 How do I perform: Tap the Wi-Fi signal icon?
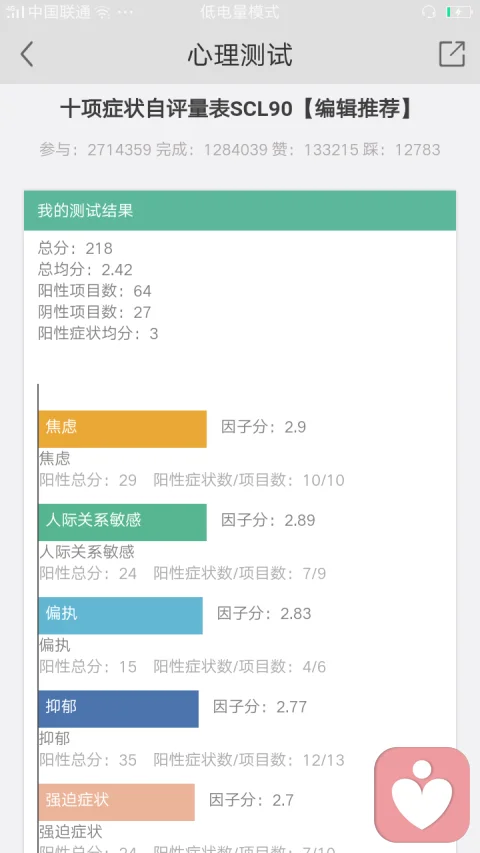click(102, 13)
